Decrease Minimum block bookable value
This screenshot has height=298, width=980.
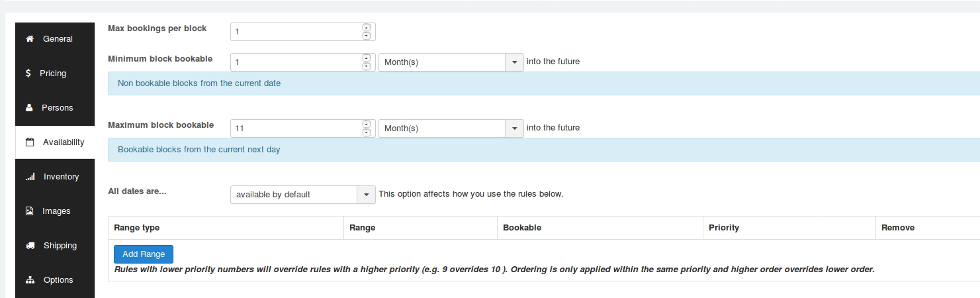[x=367, y=66]
